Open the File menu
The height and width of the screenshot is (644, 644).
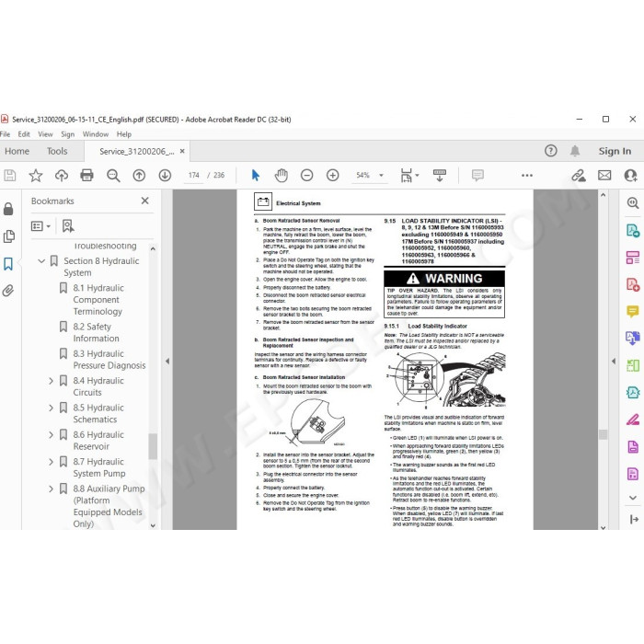click(5, 134)
